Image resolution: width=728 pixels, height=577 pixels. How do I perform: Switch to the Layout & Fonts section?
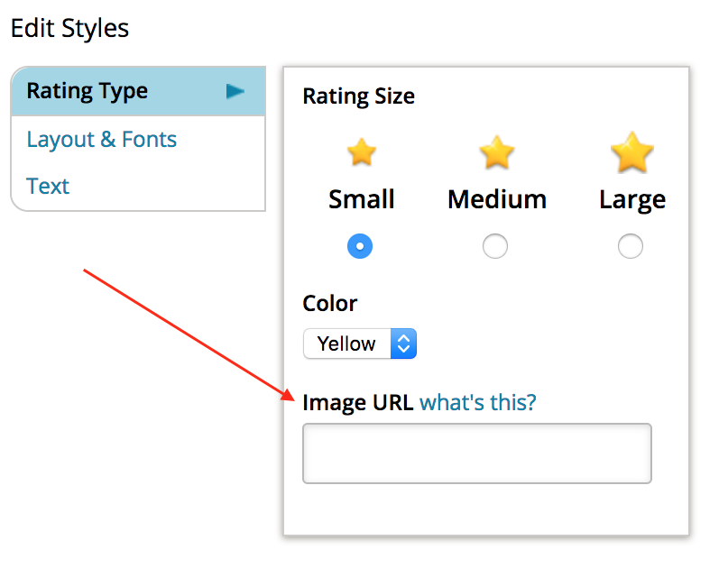tap(101, 139)
